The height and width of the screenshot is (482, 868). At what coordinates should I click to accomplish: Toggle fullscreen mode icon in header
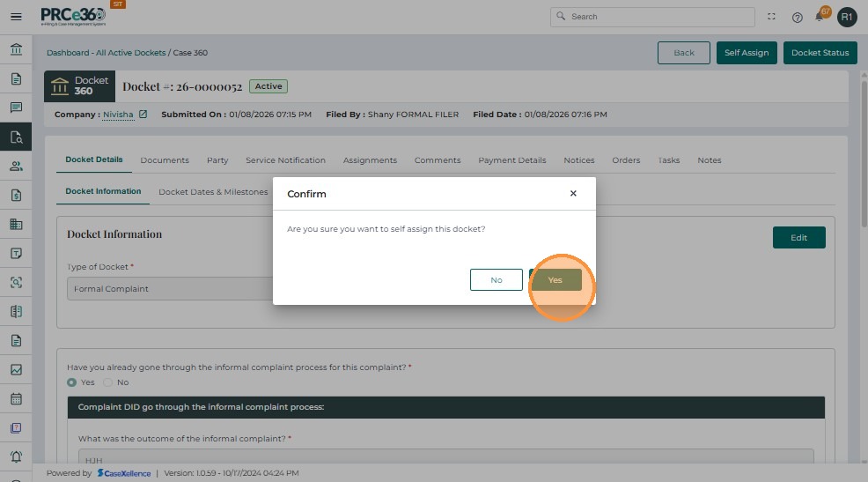click(772, 17)
